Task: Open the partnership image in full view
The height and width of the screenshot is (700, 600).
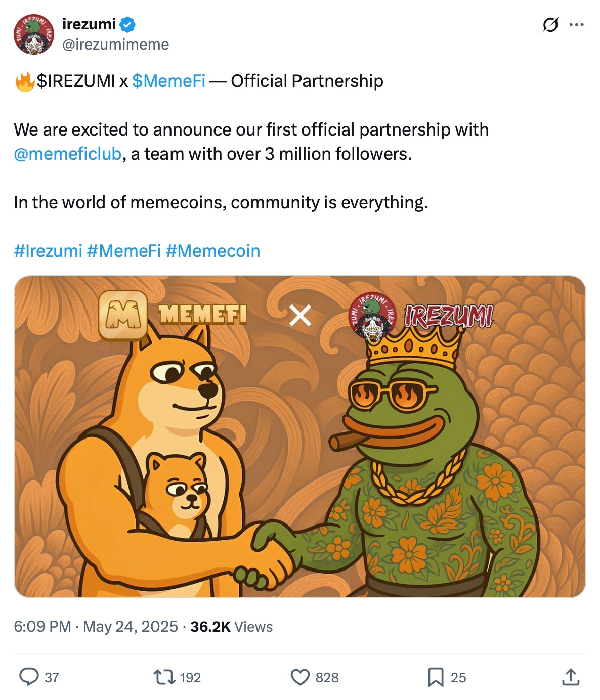Action: point(300,436)
